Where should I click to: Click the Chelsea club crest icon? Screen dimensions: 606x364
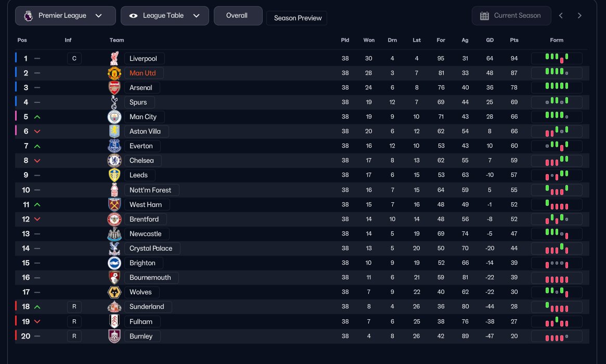pyautogui.click(x=114, y=160)
